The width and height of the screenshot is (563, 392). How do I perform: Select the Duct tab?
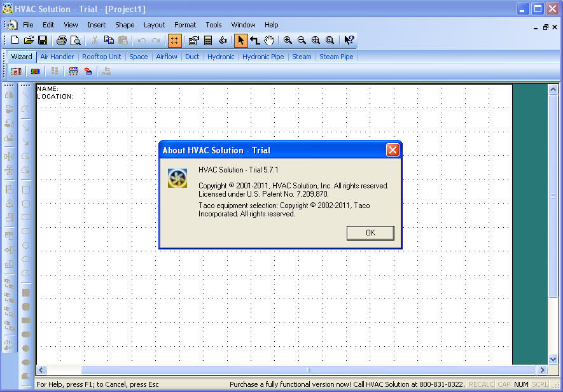tap(192, 57)
